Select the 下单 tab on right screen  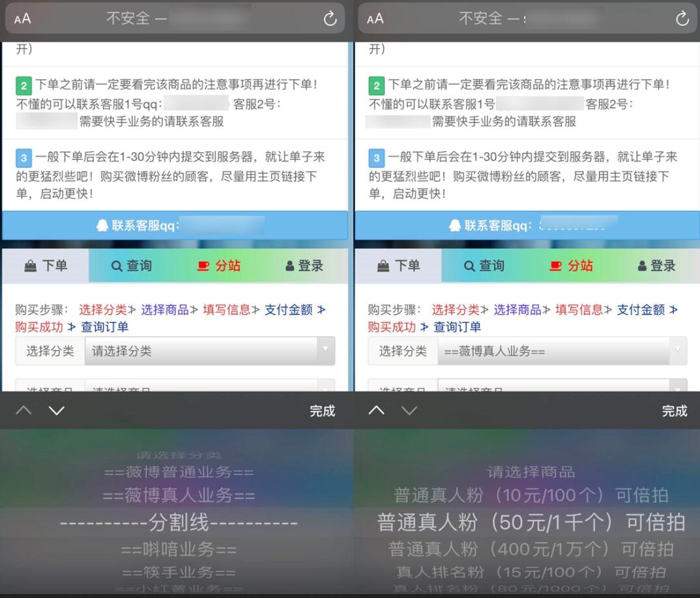[398, 266]
